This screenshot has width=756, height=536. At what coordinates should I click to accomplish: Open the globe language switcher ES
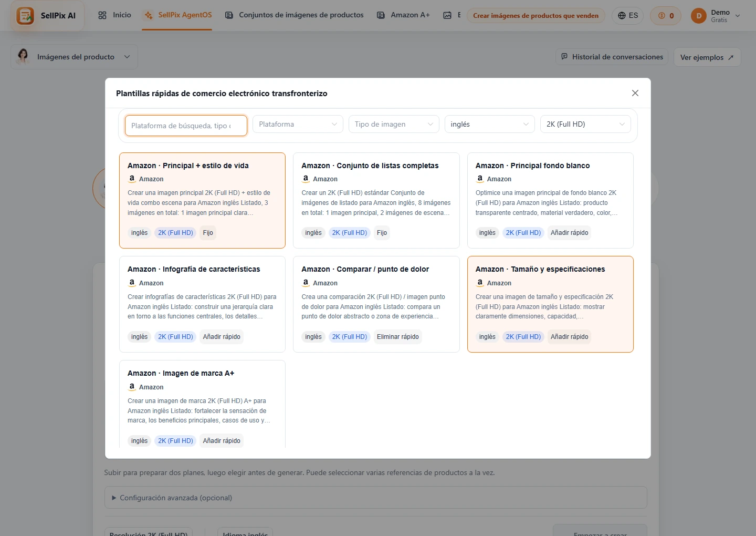pyautogui.click(x=628, y=16)
